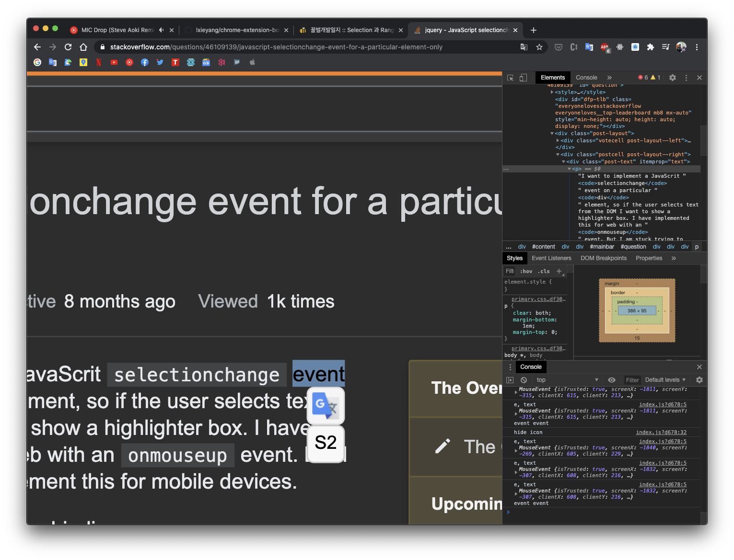Click the 386 × 95 content box

pyautogui.click(x=637, y=311)
